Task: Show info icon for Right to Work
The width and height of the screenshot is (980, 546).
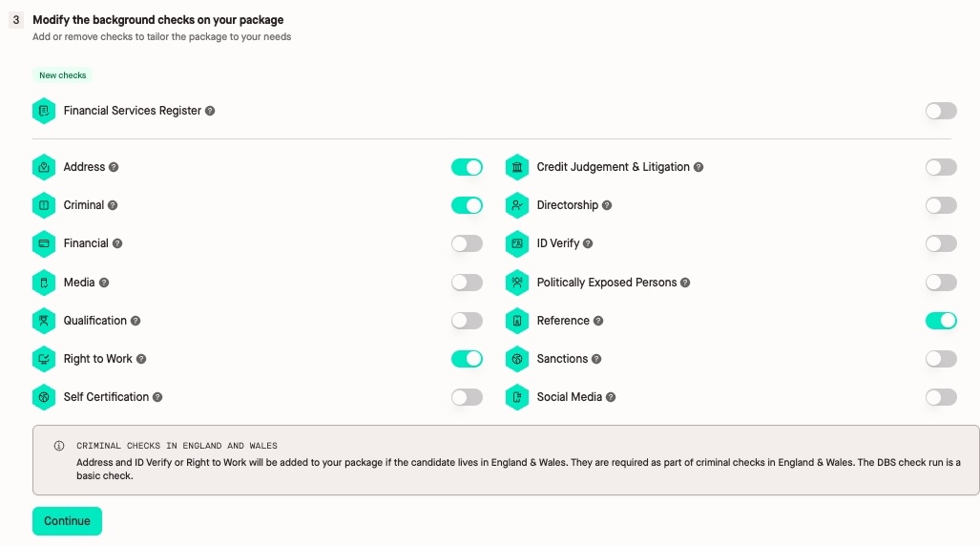Action: 141,359
